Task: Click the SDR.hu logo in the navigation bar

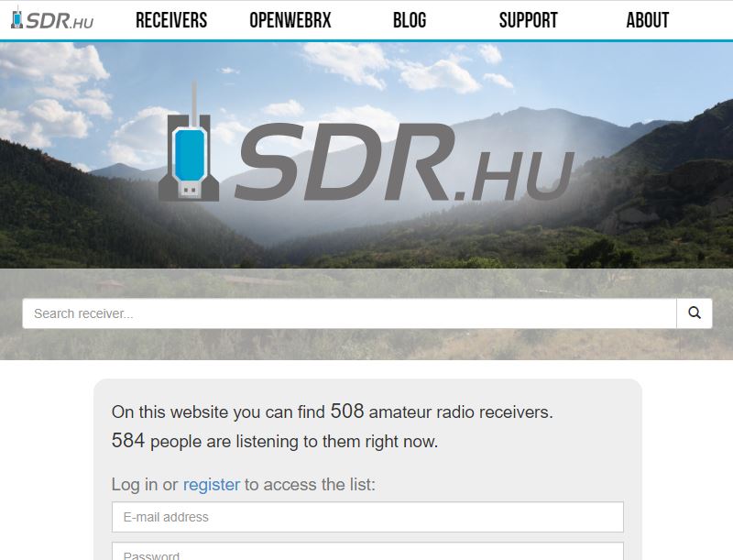Action: 52,19
